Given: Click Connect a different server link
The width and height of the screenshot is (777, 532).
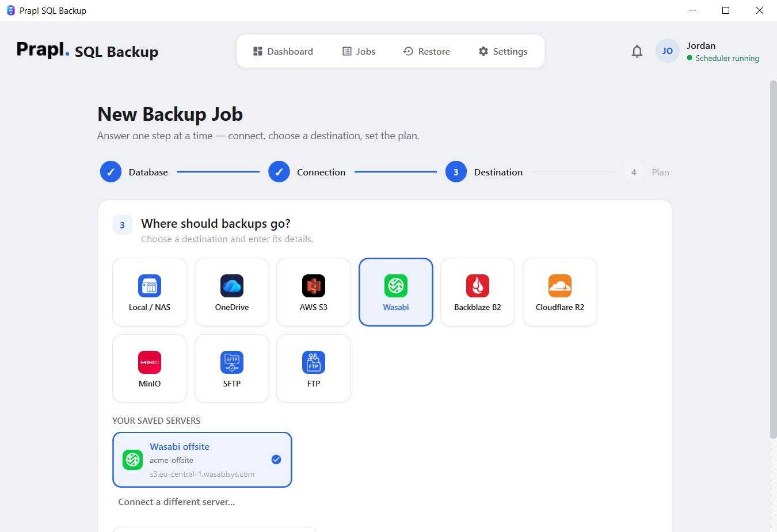Looking at the screenshot, I should pyautogui.click(x=177, y=502).
